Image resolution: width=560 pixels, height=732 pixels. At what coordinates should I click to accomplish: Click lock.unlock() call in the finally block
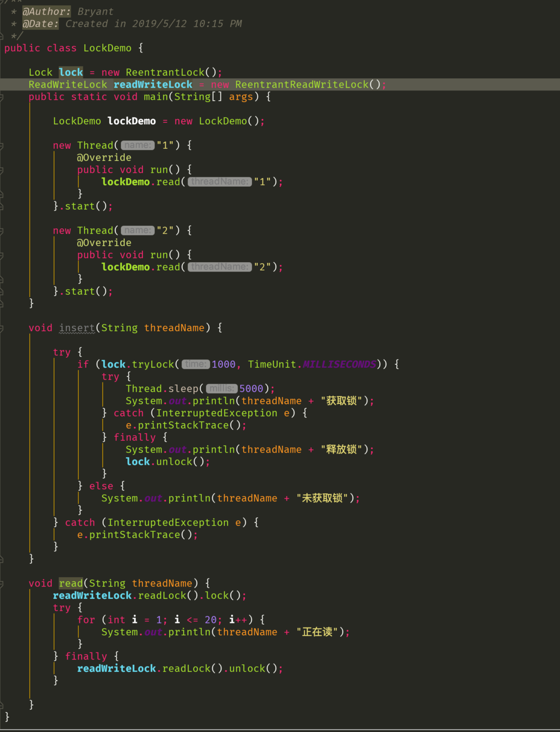pos(165,462)
